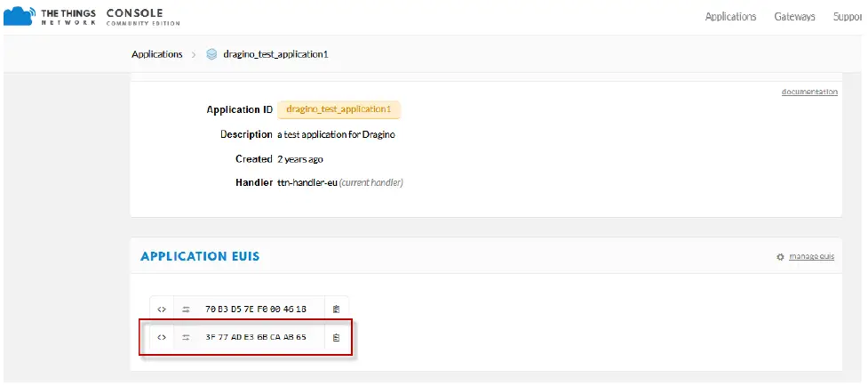868x386 pixels.
Task: Click the '2 years ago' created value
Action: pos(300,159)
